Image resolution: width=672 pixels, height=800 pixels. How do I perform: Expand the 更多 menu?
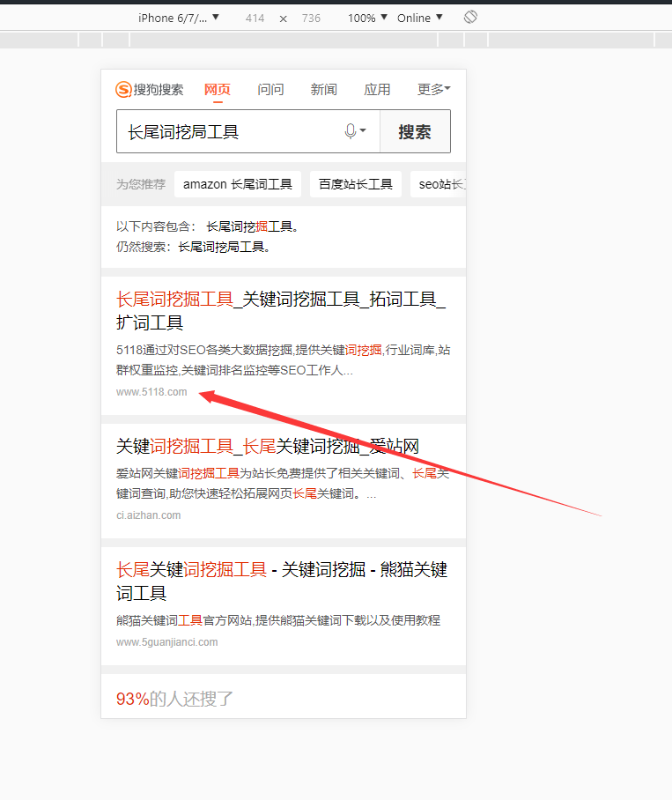pyautogui.click(x=433, y=89)
